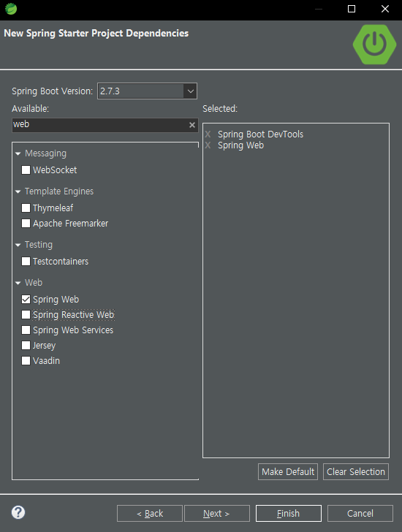This screenshot has height=532, width=402.
Task: Tick the Testcontainers checkbox
Action: (x=26, y=262)
